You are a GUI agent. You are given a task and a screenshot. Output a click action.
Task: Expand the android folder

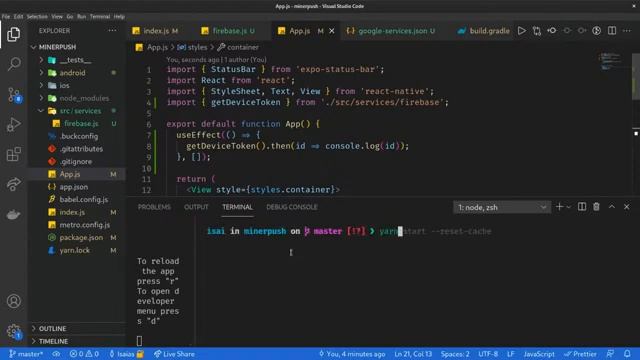[41, 73]
